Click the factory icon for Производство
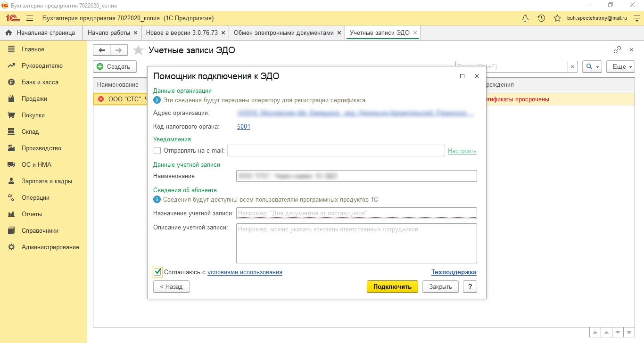The width and height of the screenshot is (644, 343). tap(12, 148)
